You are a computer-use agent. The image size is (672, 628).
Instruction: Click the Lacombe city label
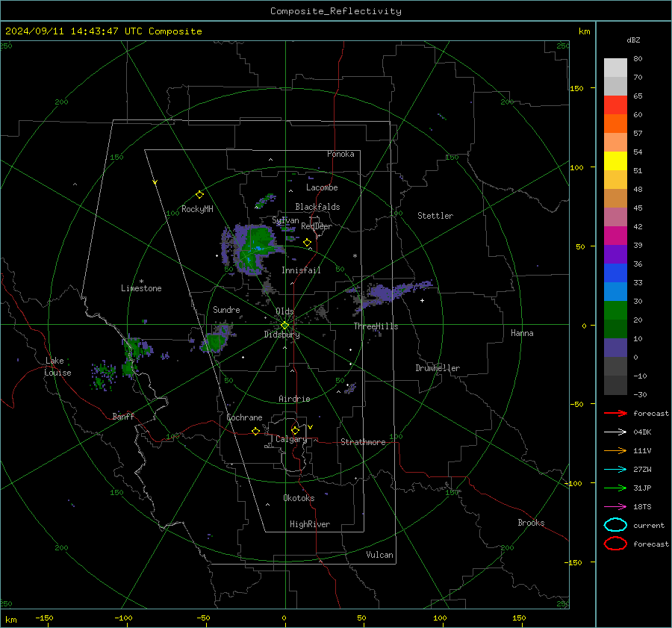(x=322, y=187)
